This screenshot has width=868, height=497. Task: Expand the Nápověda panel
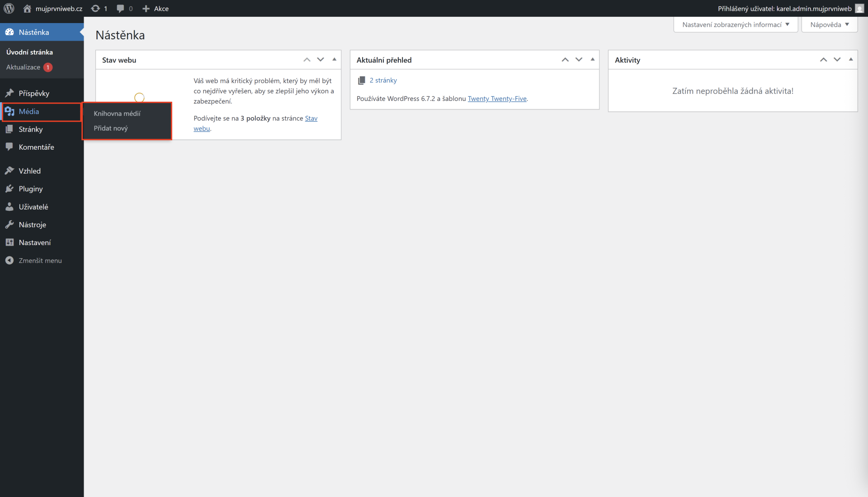click(829, 24)
